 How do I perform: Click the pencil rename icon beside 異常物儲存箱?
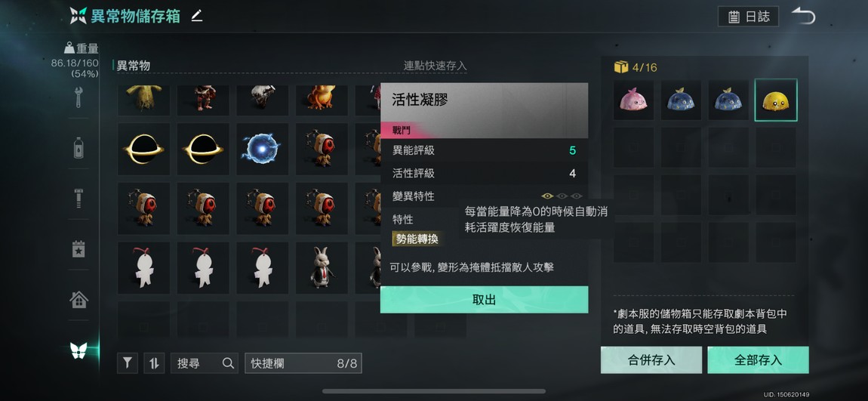pyautogui.click(x=196, y=16)
